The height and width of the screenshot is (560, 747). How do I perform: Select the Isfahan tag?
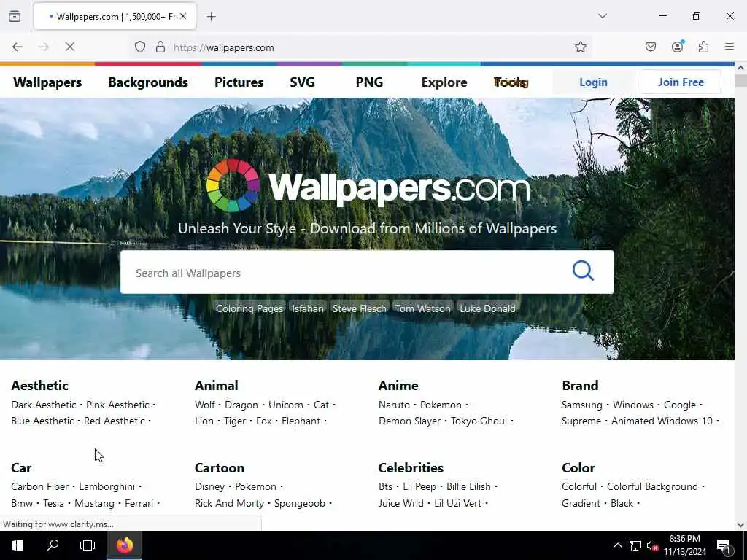point(308,308)
